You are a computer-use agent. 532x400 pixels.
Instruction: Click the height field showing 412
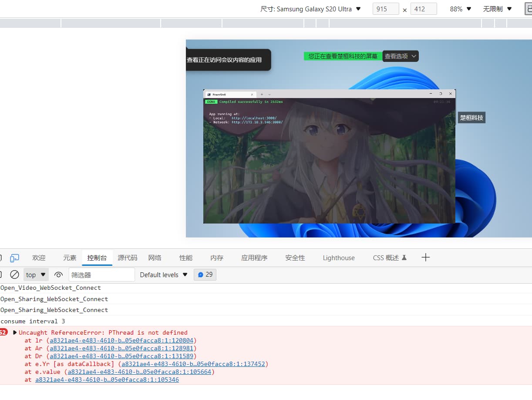point(424,9)
